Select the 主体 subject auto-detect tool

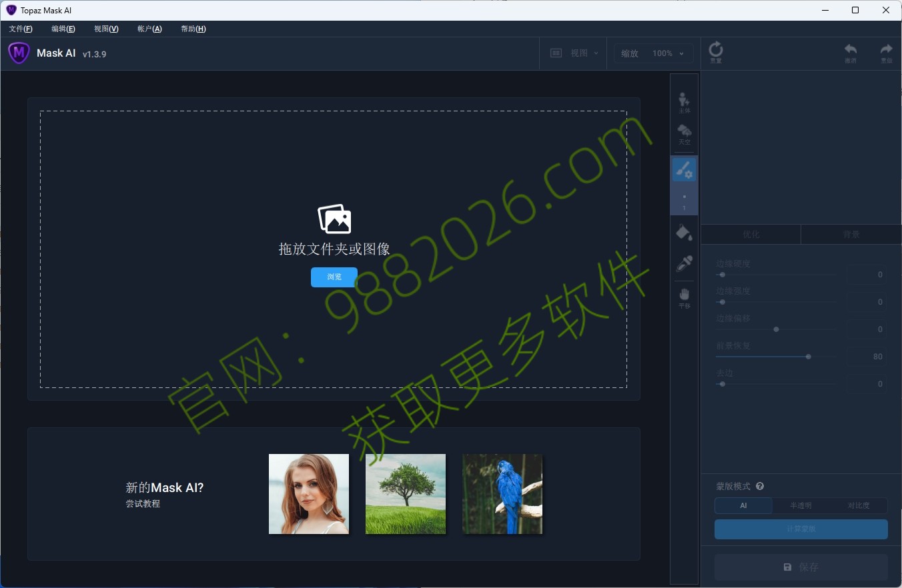(x=684, y=103)
